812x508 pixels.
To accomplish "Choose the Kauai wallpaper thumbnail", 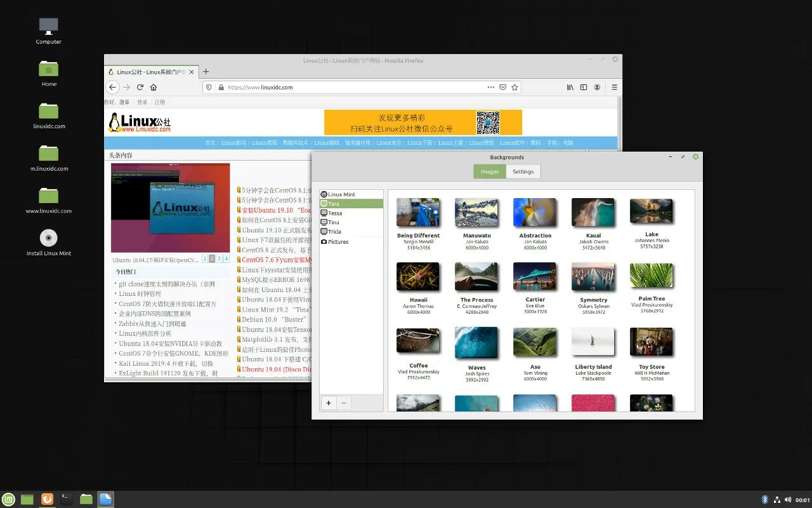I will pos(593,212).
